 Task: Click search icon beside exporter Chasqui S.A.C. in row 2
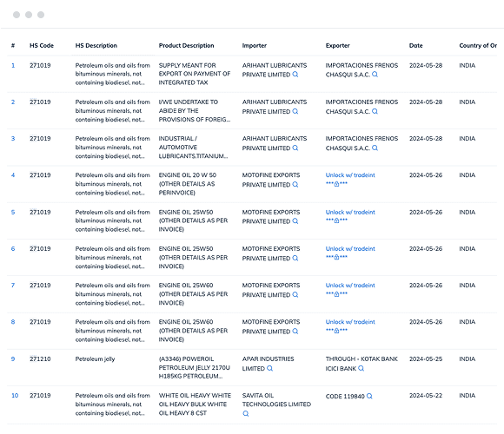point(375,111)
